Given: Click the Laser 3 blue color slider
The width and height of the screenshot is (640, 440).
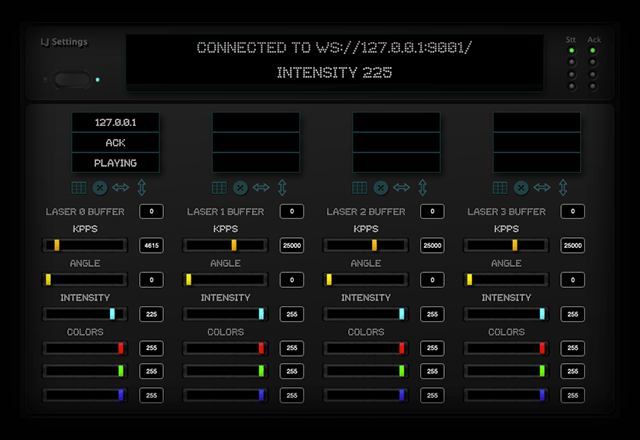Looking at the screenshot, I should [508, 395].
